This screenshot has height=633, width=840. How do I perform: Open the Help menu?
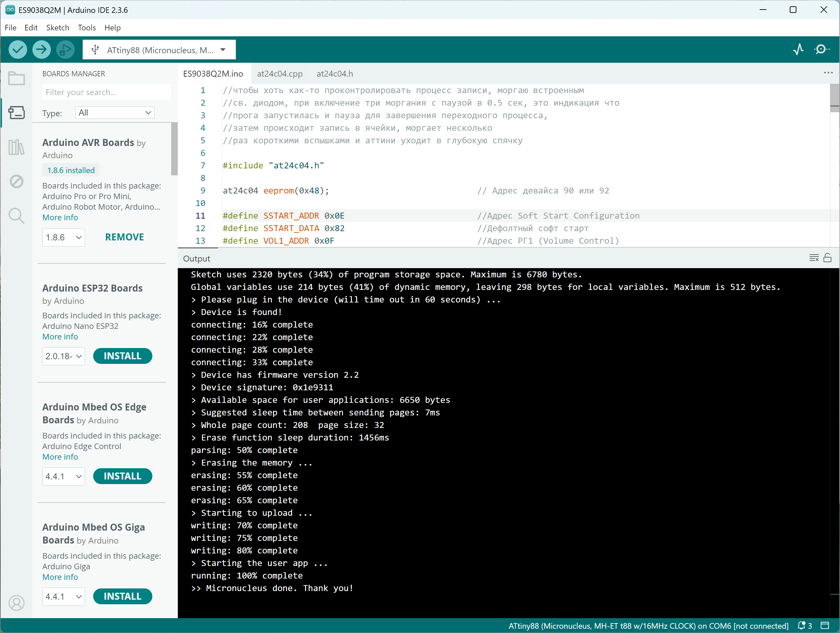click(112, 28)
